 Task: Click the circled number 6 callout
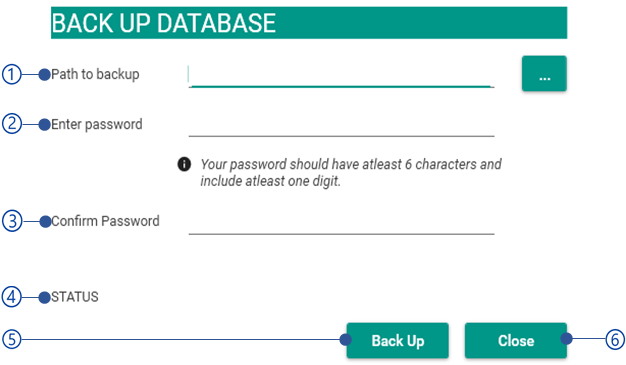(x=615, y=339)
